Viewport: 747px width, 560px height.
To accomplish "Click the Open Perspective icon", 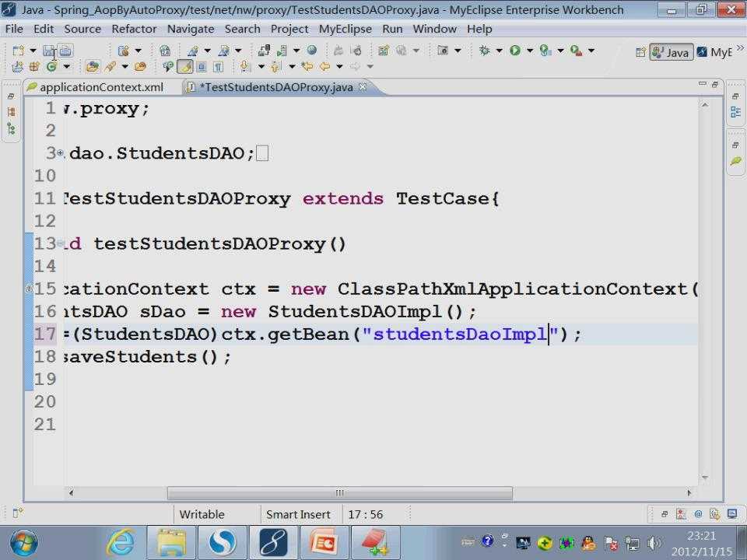I will tap(640, 52).
